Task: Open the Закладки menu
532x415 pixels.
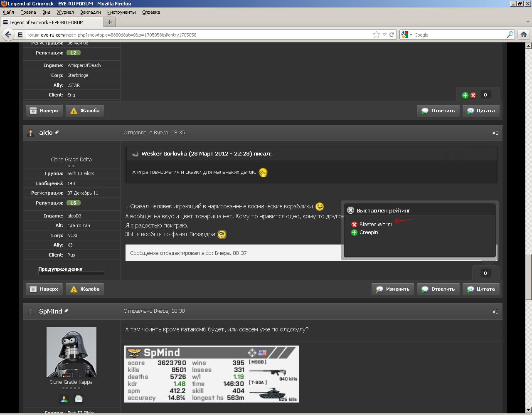Action: point(91,12)
